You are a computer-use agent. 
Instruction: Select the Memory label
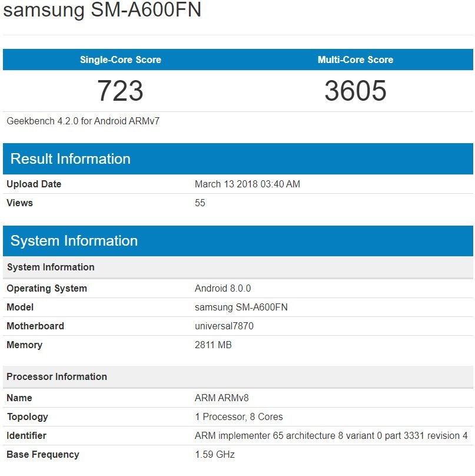[x=24, y=345]
